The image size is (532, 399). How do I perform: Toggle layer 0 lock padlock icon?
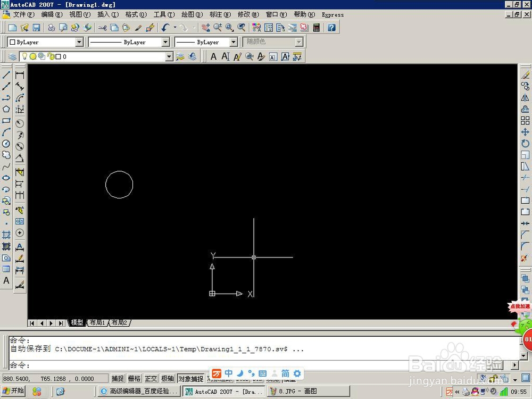(51, 56)
